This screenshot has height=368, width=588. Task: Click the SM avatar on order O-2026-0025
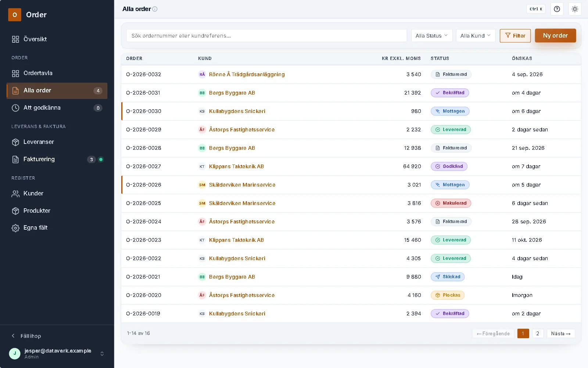pos(202,203)
